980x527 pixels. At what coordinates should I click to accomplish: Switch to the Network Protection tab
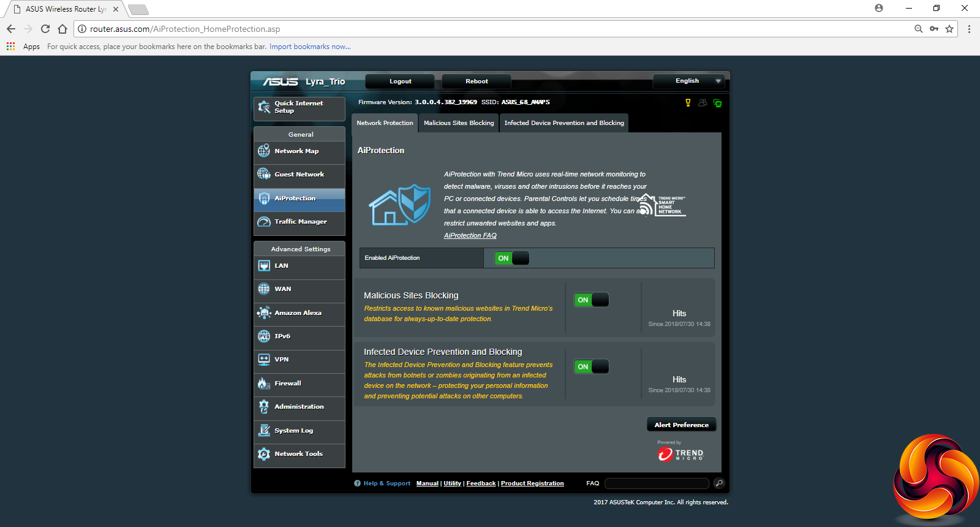point(385,123)
